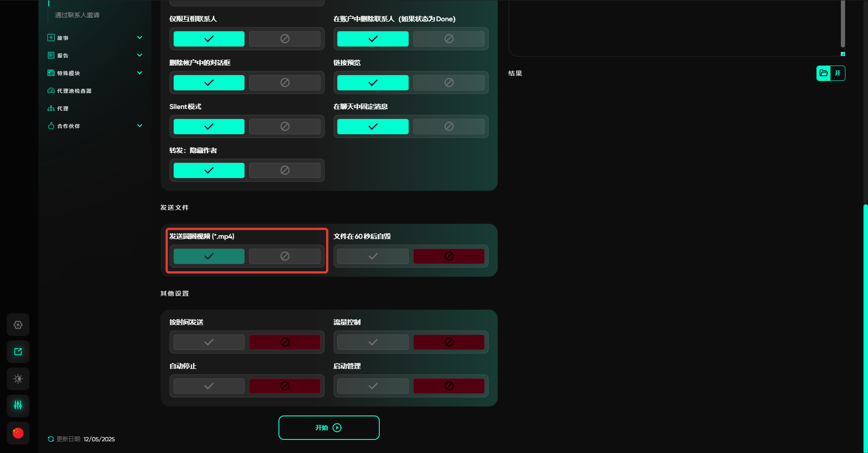Viewport: 868px width, 453px height.
Task: Click the China flag language icon
Action: coord(18,433)
